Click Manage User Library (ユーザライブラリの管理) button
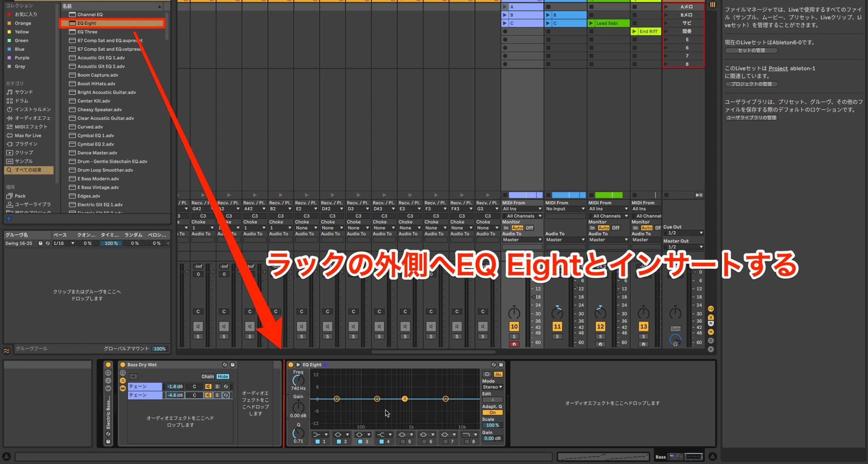The image size is (868, 464). (x=751, y=117)
